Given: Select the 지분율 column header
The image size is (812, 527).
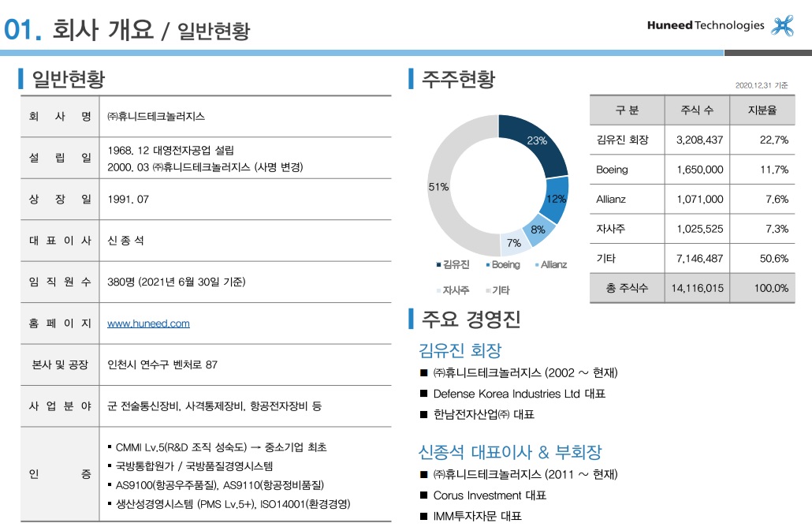Looking at the screenshot, I should (762, 110).
